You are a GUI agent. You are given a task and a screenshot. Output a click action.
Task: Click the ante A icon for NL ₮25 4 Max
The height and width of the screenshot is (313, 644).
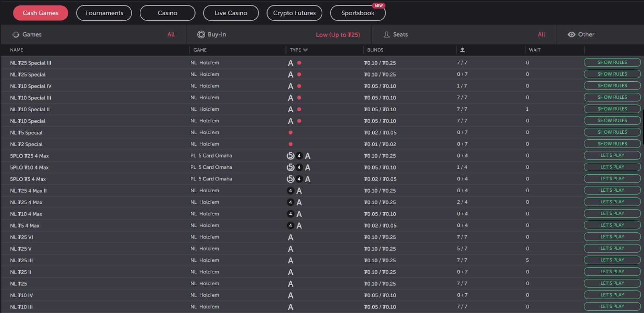coord(299,202)
